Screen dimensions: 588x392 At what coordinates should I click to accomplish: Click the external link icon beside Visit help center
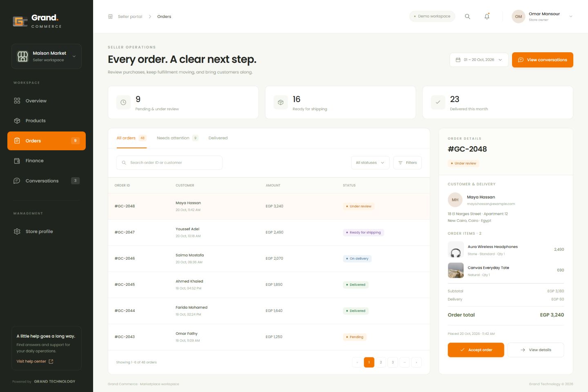click(51, 361)
